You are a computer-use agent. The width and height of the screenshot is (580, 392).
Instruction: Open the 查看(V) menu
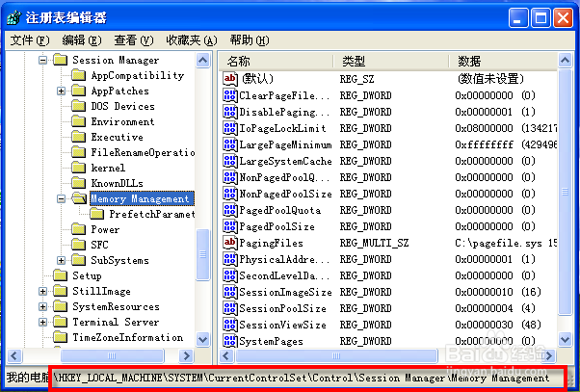click(x=134, y=39)
